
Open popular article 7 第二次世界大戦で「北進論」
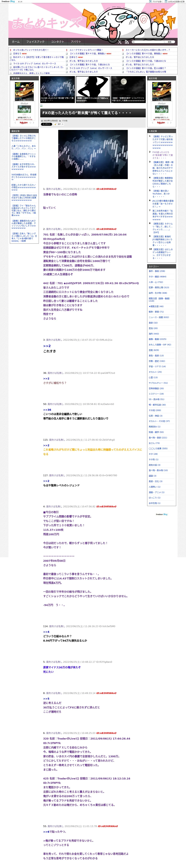(162, 215)
